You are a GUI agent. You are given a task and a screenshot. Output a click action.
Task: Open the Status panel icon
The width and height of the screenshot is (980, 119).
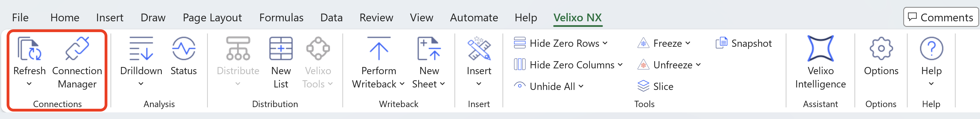click(183, 49)
